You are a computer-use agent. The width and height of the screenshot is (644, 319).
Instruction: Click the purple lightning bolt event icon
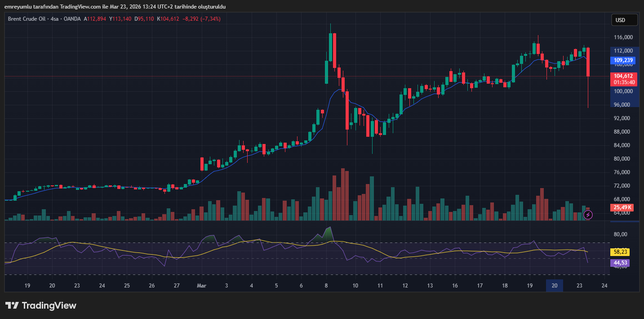pos(588,215)
